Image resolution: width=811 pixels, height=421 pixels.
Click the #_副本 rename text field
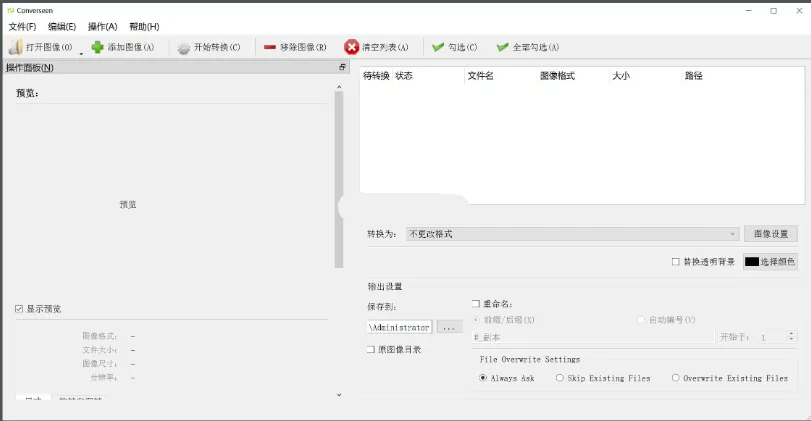coord(593,337)
